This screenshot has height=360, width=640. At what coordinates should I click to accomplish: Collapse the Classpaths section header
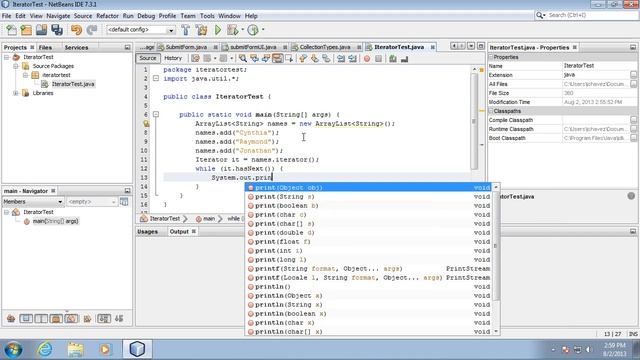point(491,111)
